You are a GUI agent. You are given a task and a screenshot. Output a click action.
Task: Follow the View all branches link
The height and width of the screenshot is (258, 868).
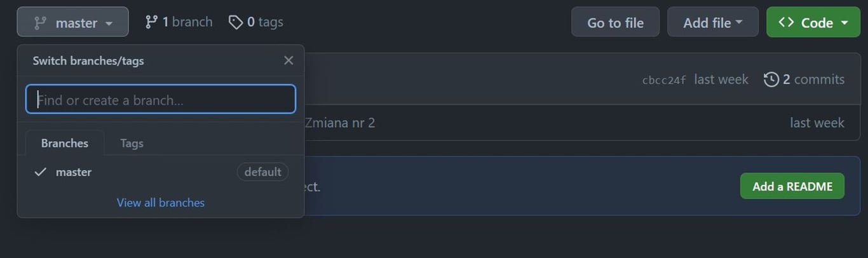[x=161, y=203]
